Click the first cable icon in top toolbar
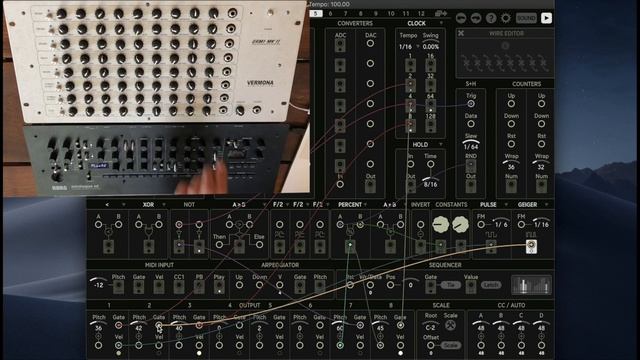The height and width of the screenshot is (360, 640). point(461,18)
